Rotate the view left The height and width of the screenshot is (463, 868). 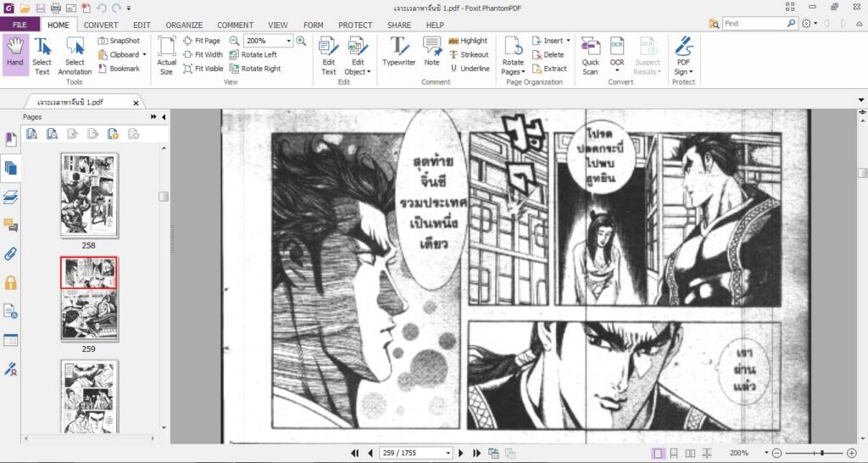pos(253,54)
